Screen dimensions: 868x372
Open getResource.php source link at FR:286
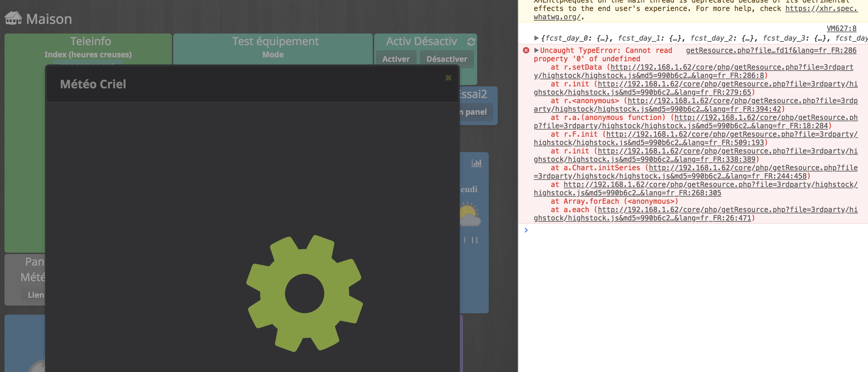771,50
